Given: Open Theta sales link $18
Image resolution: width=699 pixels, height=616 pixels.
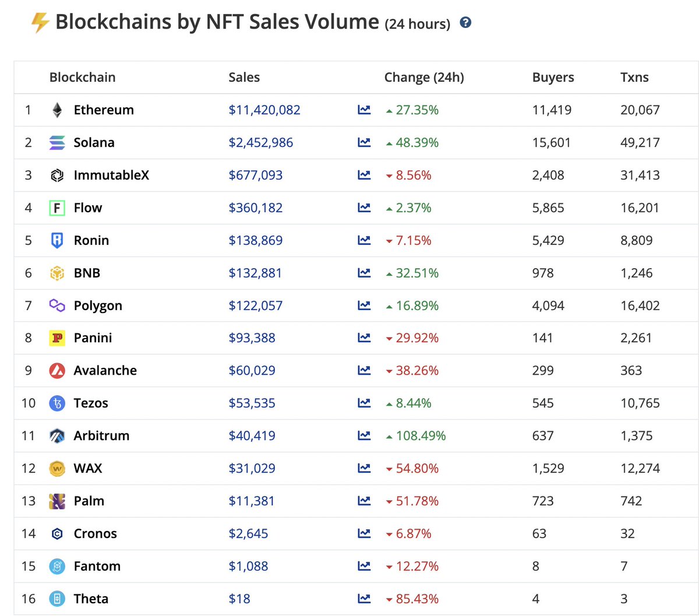Looking at the screenshot, I should 239,599.
